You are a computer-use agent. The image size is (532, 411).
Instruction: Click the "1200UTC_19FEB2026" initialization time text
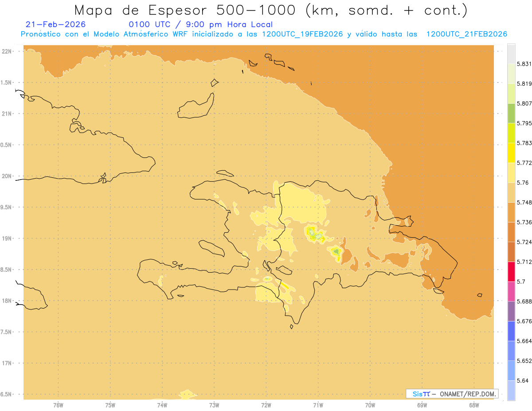coord(302,34)
